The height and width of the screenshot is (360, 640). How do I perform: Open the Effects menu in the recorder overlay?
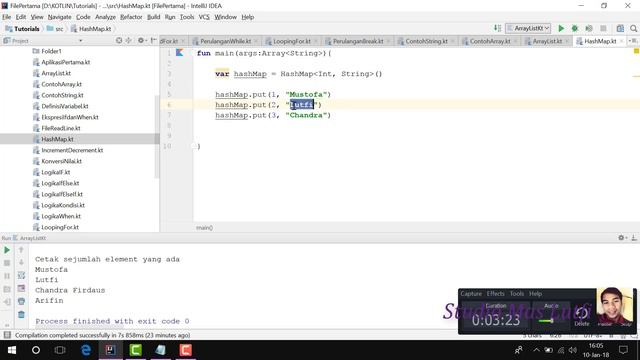[x=495, y=293]
